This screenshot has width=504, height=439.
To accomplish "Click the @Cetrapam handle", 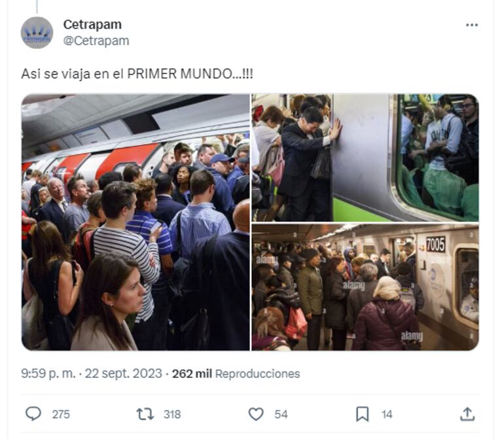I will click(x=96, y=41).
